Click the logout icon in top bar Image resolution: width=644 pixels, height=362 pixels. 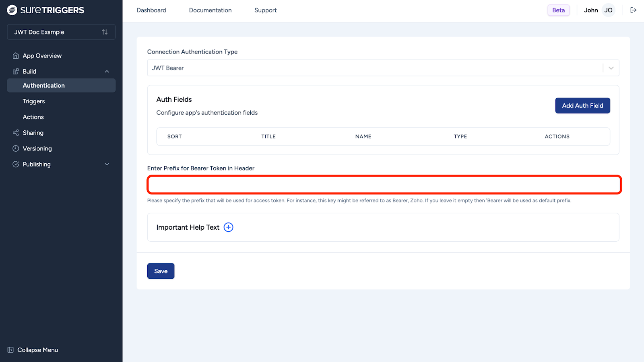[x=633, y=10]
